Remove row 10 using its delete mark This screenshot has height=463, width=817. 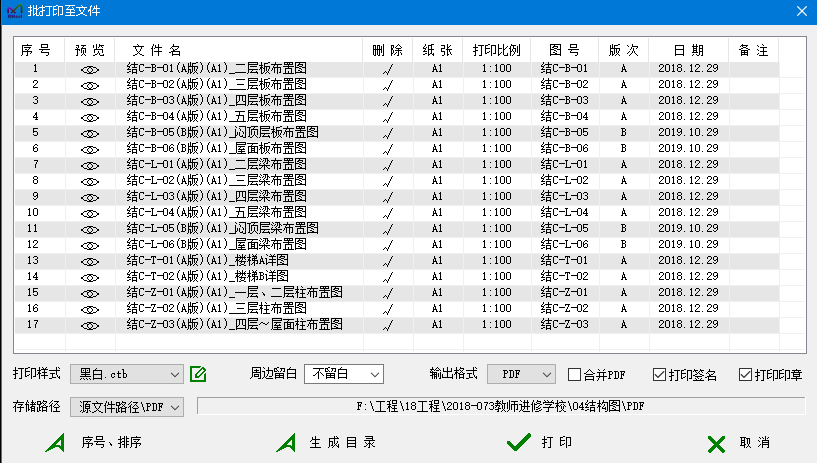click(387, 213)
